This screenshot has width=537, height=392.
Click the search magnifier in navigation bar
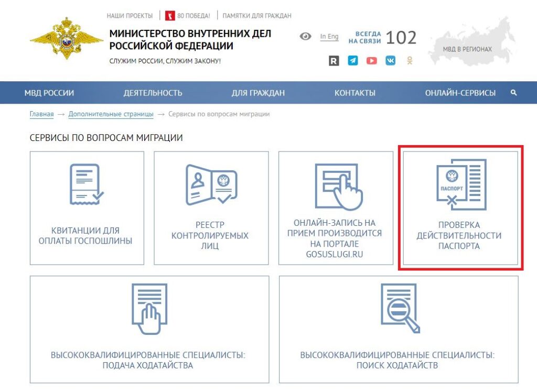coord(513,93)
